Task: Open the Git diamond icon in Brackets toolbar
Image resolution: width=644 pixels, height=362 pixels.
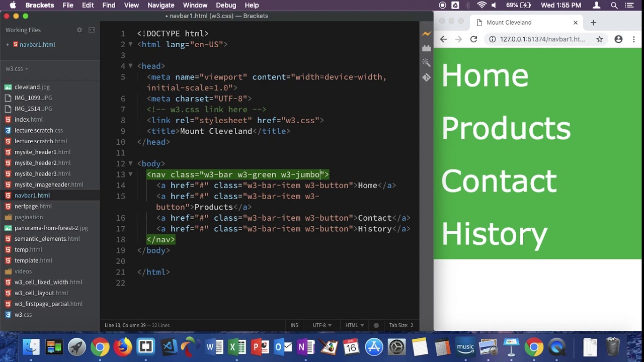Action: point(426,77)
